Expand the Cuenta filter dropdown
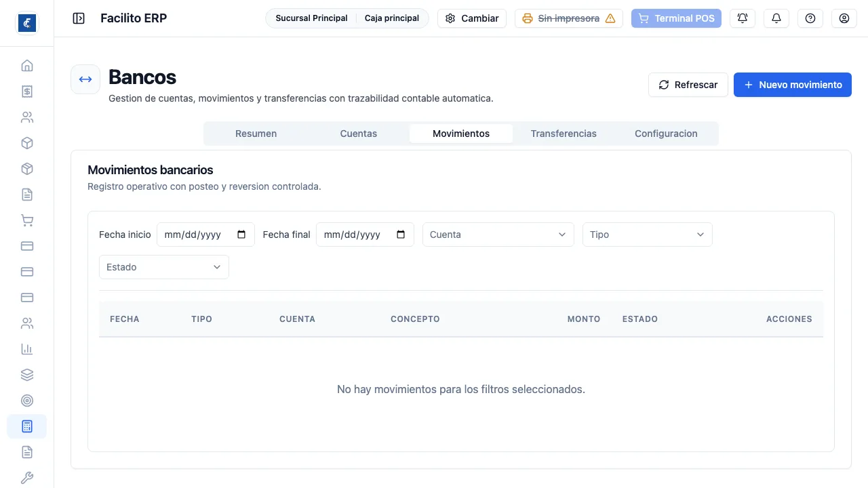Image resolution: width=868 pixels, height=488 pixels. point(498,235)
